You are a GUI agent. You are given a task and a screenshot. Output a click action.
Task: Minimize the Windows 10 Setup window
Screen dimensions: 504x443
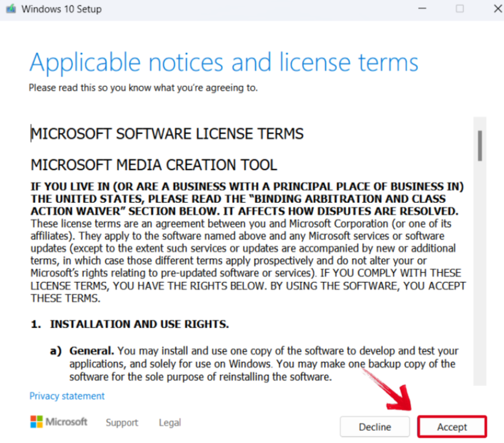[x=422, y=9]
